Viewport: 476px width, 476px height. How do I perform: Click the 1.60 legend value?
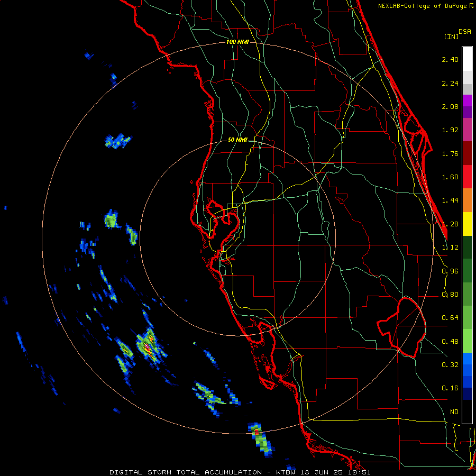click(x=450, y=177)
